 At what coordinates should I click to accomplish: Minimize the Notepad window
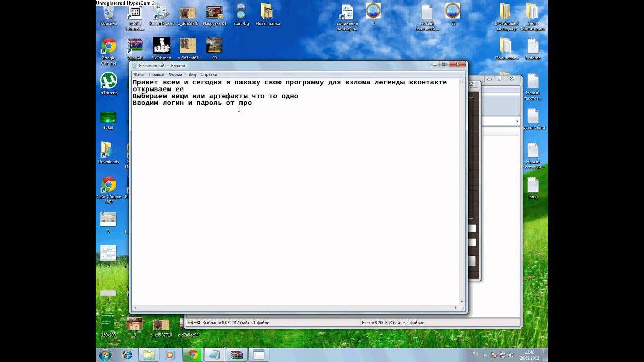pyautogui.click(x=435, y=64)
